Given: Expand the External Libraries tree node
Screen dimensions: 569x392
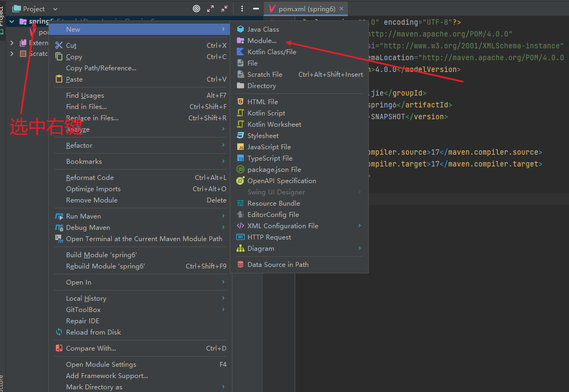Looking at the screenshot, I should click(12, 43).
